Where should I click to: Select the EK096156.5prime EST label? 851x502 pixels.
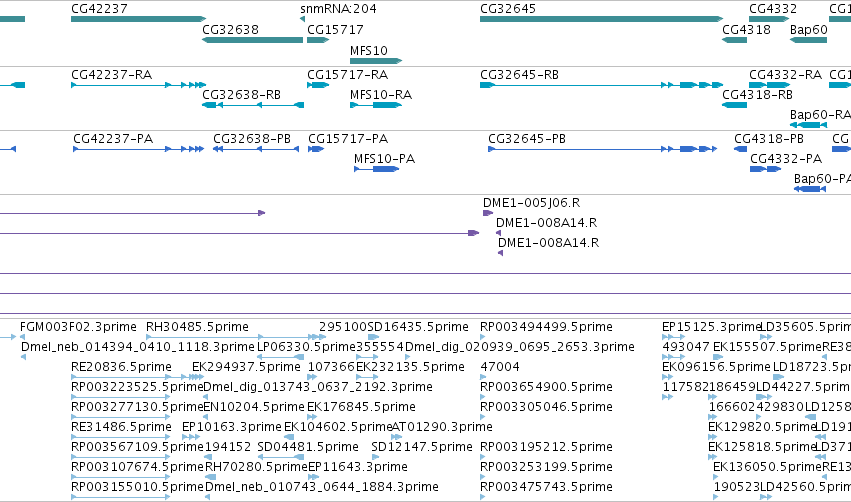[x=716, y=367]
